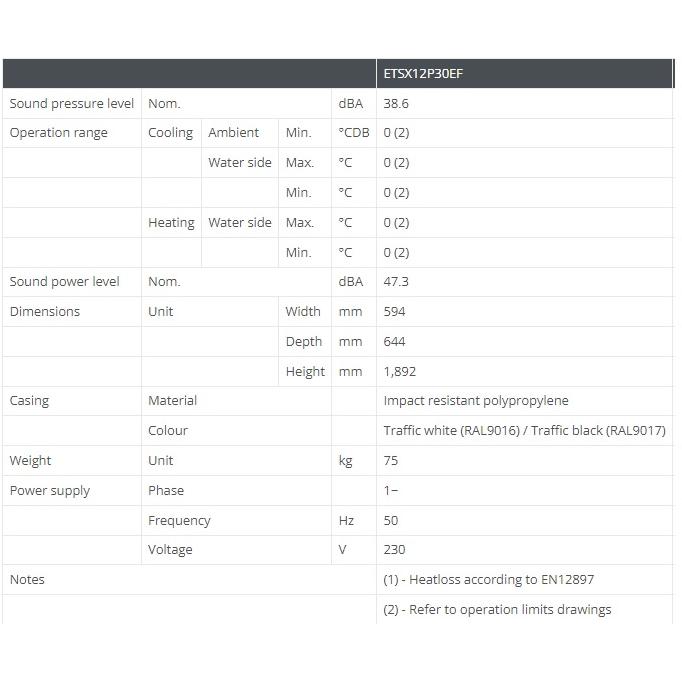The width and height of the screenshot is (682, 682).
Task: Select the °CDB unit cell
Action: [354, 133]
